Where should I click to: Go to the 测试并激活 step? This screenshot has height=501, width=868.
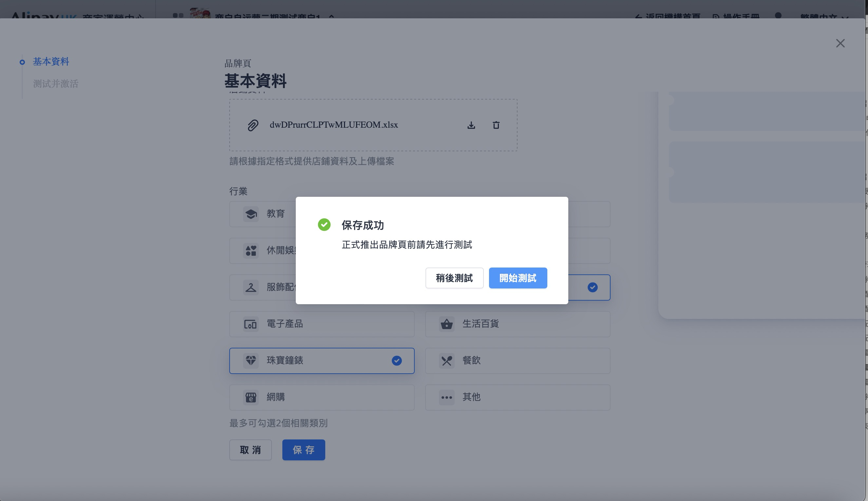coord(56,83)
